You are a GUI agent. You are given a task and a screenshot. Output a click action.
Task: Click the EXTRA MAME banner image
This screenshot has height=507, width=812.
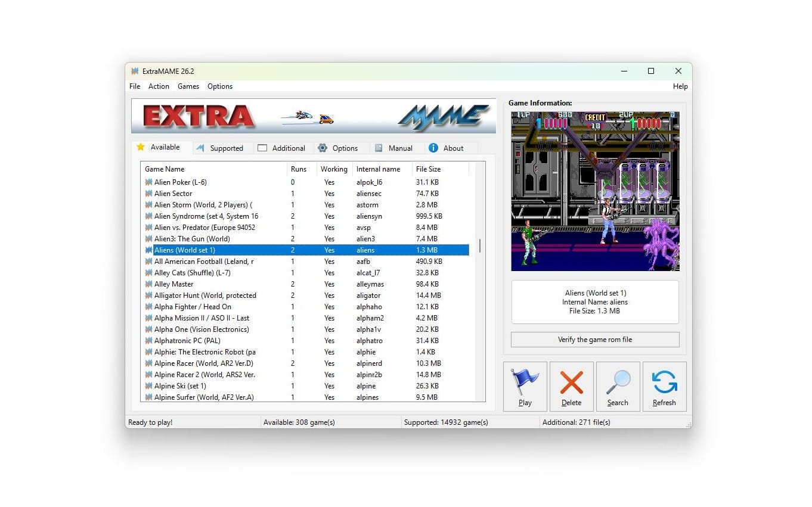(x=314, y=116)
